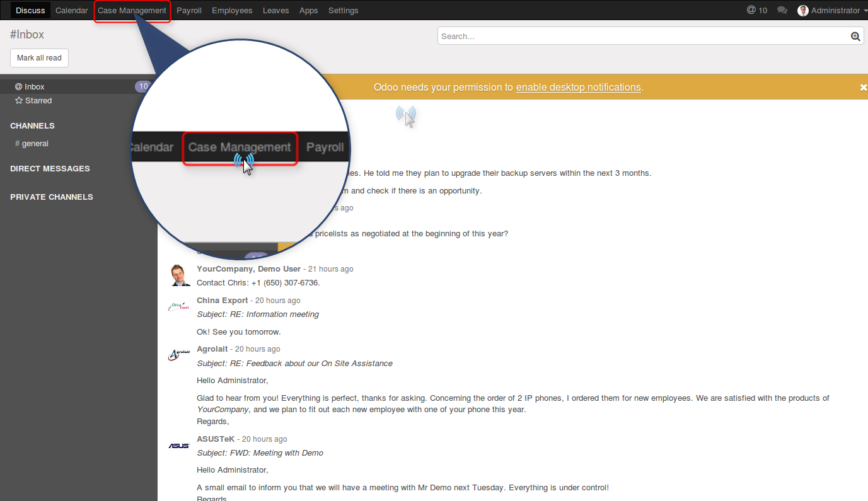Open the Employees menu

[232, 10]
